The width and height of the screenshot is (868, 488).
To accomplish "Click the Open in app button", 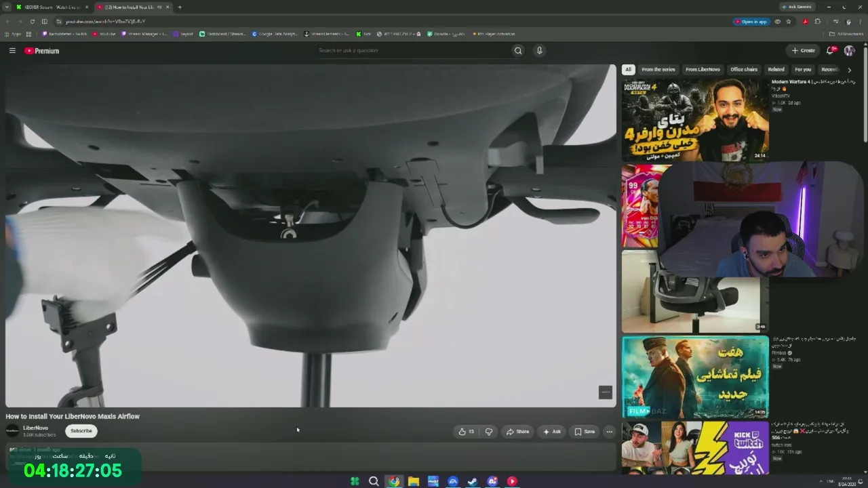I will coord(751,22).
